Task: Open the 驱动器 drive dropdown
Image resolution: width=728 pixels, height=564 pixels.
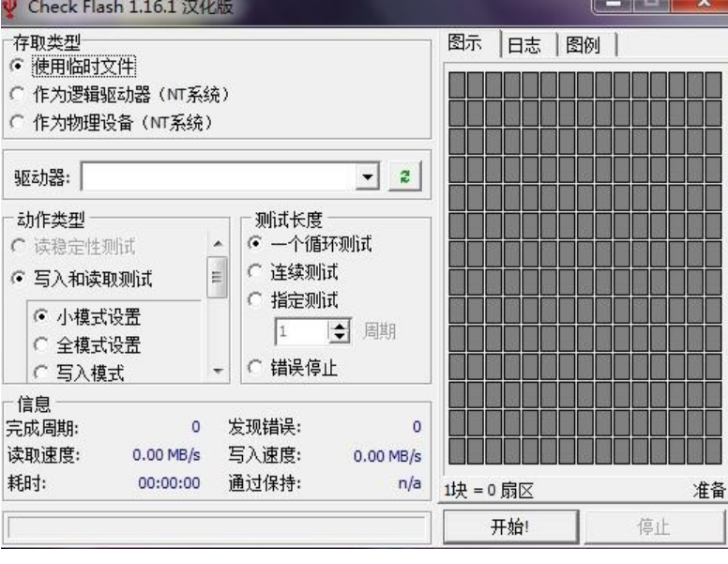Action: coord(369,177)
